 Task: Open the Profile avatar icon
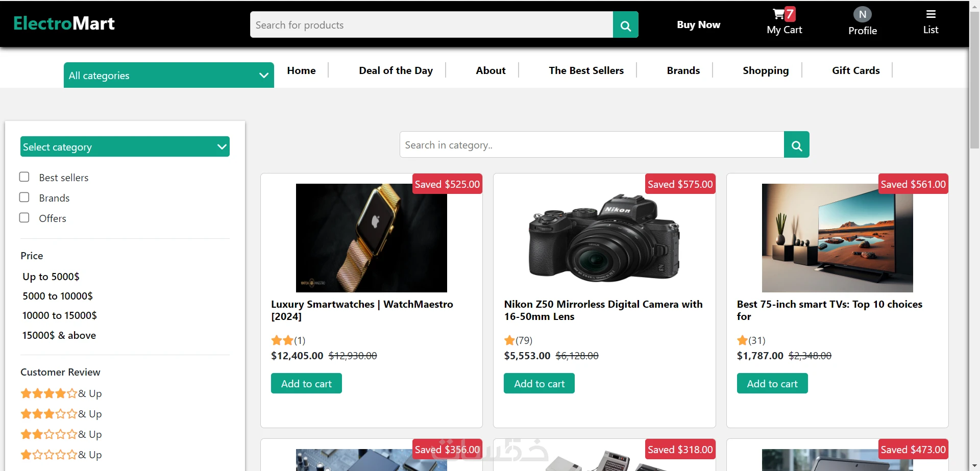click(862, 14)
